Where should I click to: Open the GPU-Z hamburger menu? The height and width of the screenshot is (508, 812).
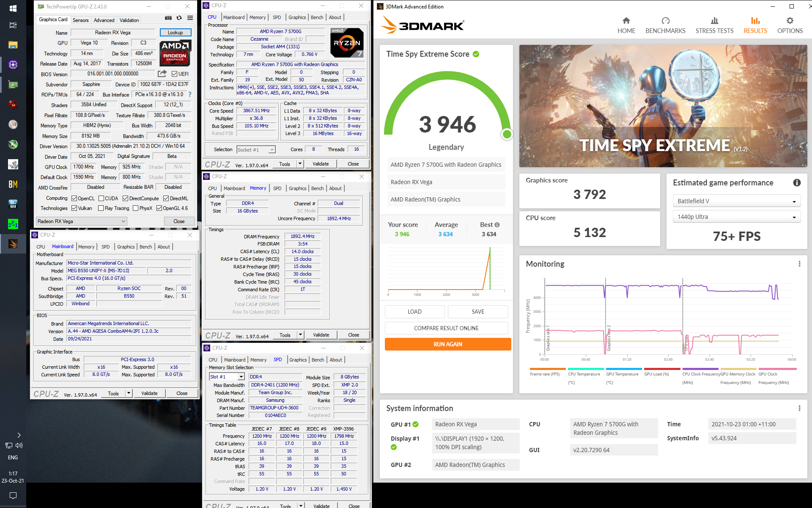190,18
